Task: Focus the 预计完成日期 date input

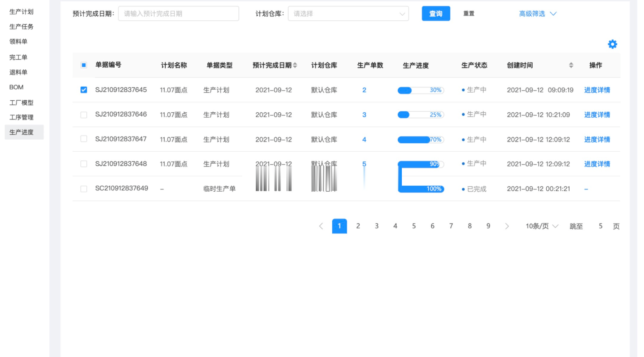Action: [x=178, y=14]
